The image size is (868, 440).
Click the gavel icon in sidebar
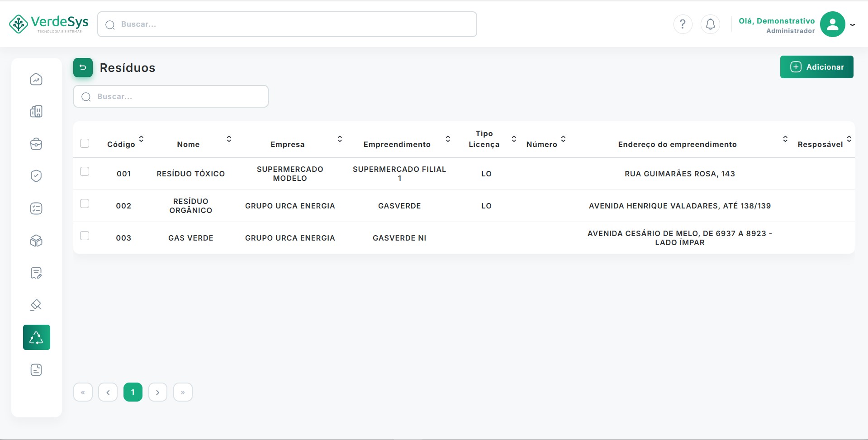pos(36,305)
